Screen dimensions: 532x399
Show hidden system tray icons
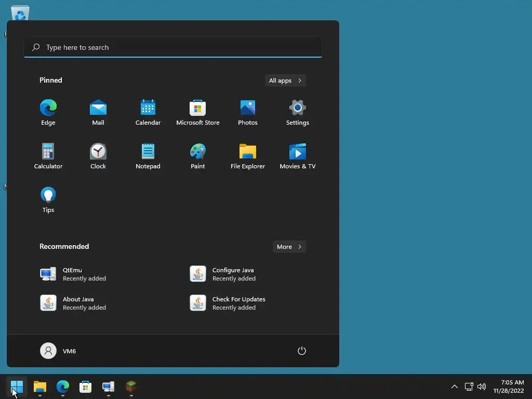(x=454, y=387)
